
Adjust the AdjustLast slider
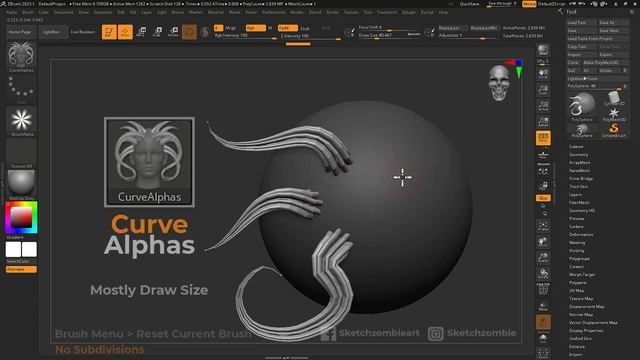click(468, 36)
